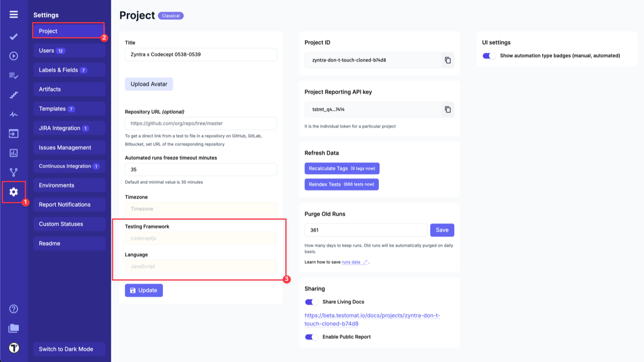Open the Analytics pulse icon in sidebar
The width and height of the screenshot is (644, 362).
click(14, 114)
